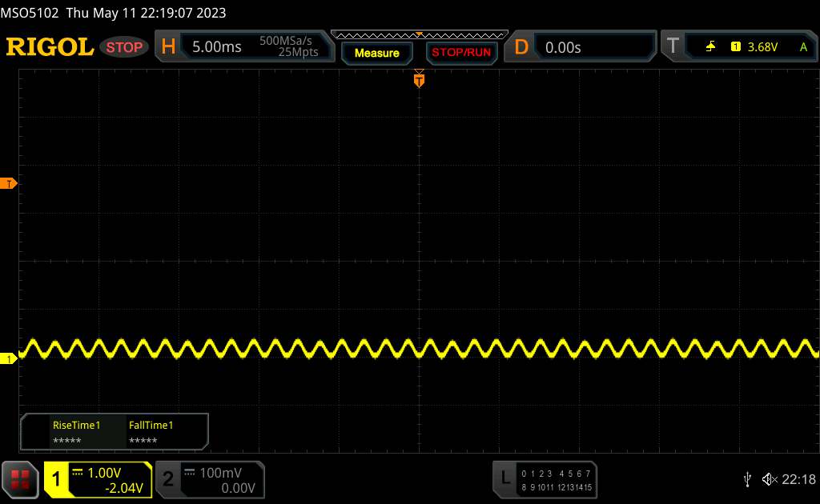Screen dimensions: 820x504
Task: Click the logic channel numbers 0-15 block
Action: click(557, 480)
